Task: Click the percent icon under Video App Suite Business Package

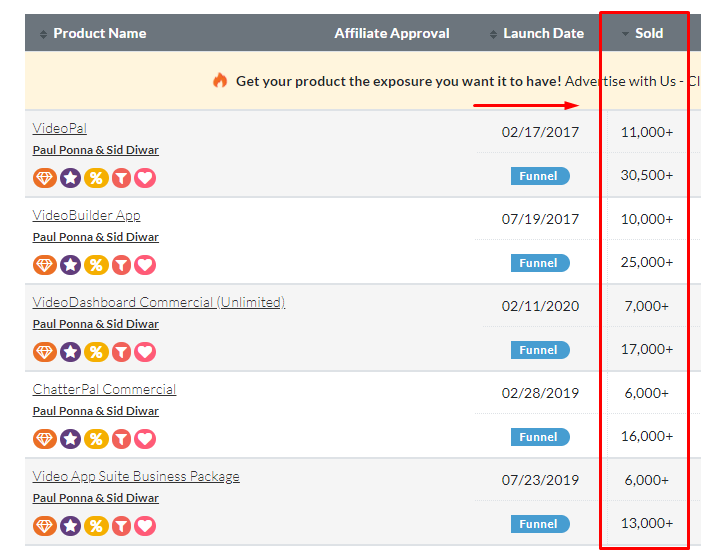Action: [x=96, y=526]
